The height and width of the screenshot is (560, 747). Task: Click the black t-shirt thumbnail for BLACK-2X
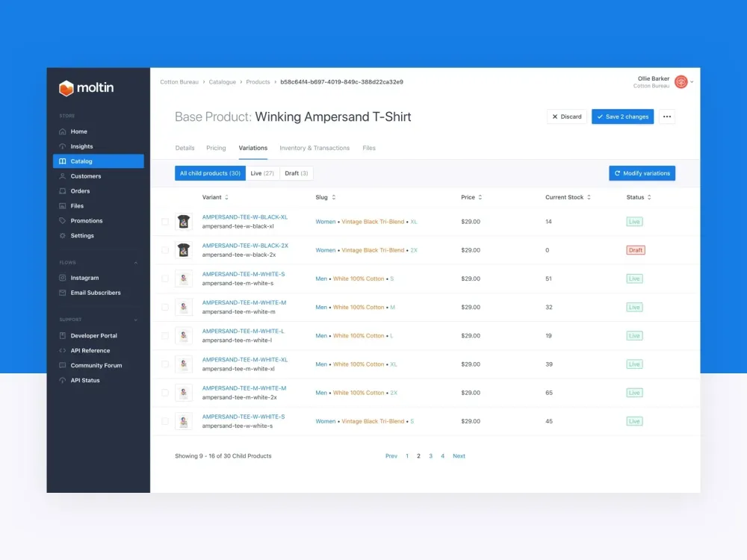click(184, 250)
